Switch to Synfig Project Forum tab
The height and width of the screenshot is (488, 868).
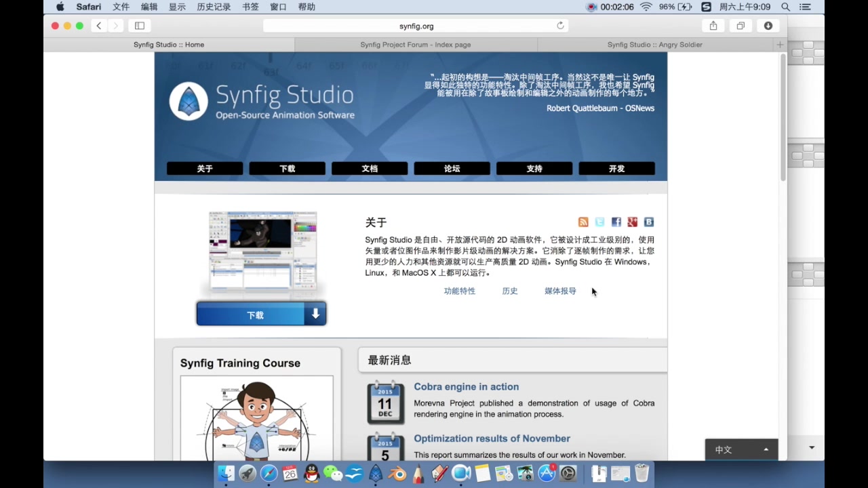click(x=416, y=45)
